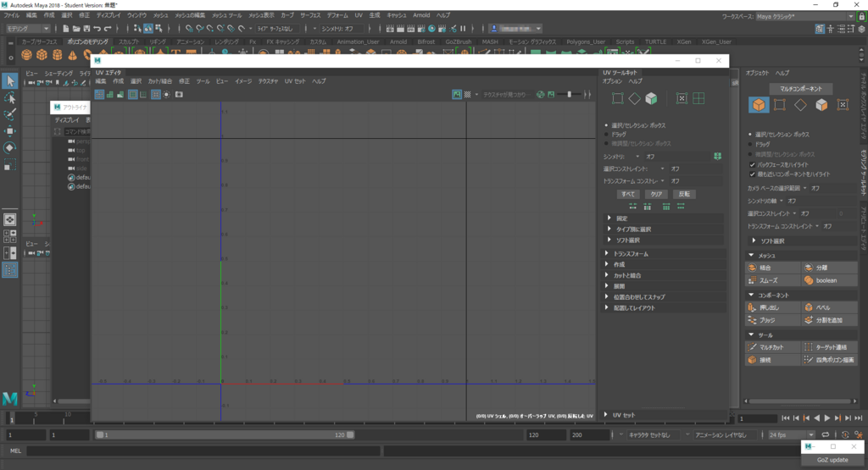Click the マルチコンポーネント button
This screenshot has width=868, height=470.
pos(800,88)
